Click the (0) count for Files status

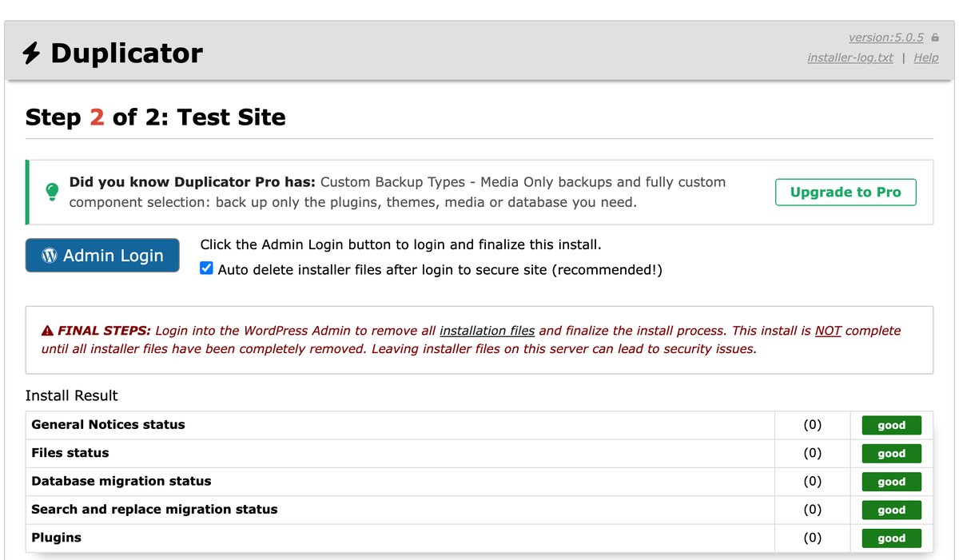(812, 453)
